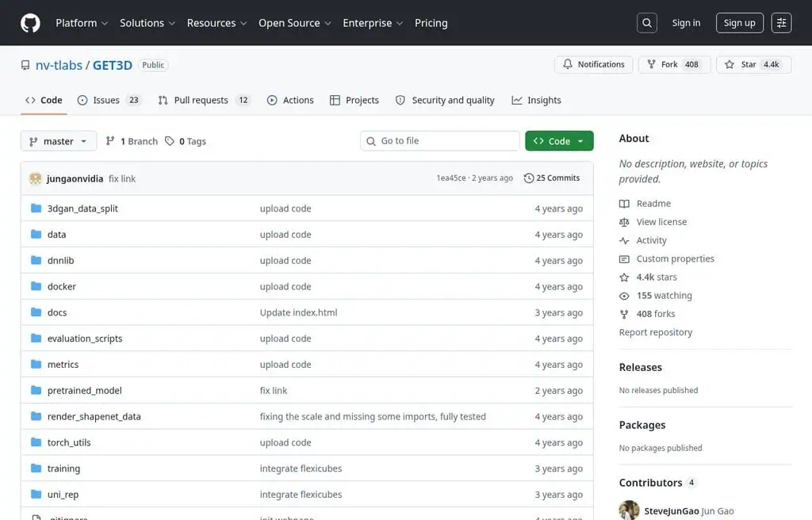
Task: Open the data folder
Action: 56,234
